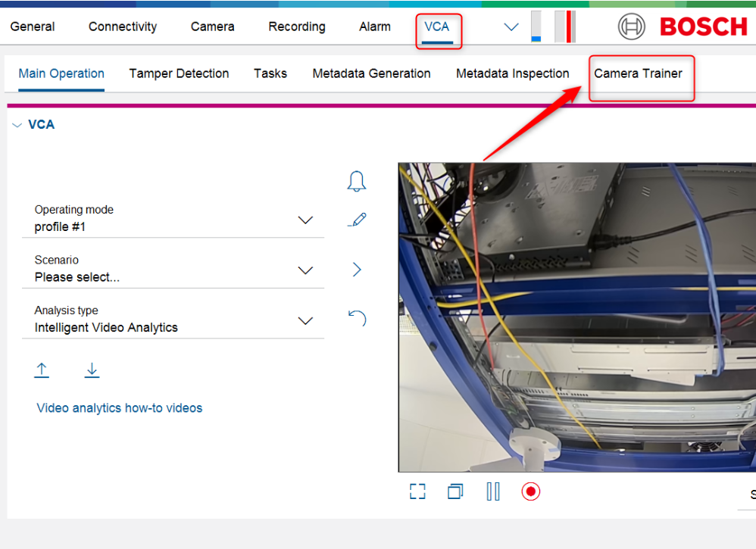Click the undo reset arrow icon

click(357, 318)
